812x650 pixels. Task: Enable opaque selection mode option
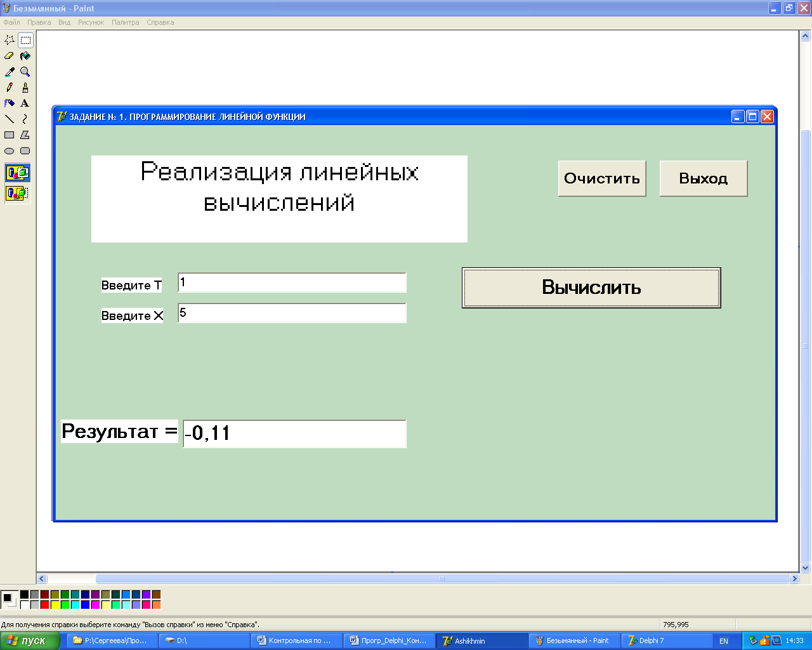tap(17, 173)
